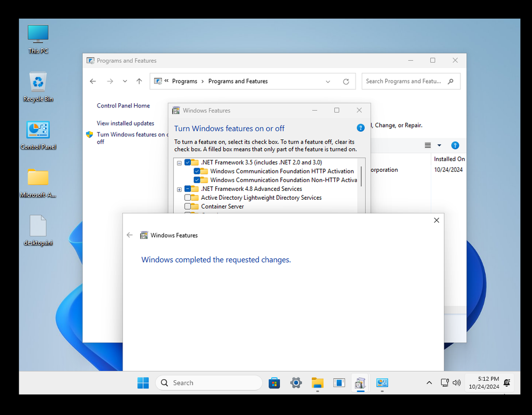Viewport: 532px width, 415px height.
Task: Click the taskbar Search box
Action: [x=209, y=383]
